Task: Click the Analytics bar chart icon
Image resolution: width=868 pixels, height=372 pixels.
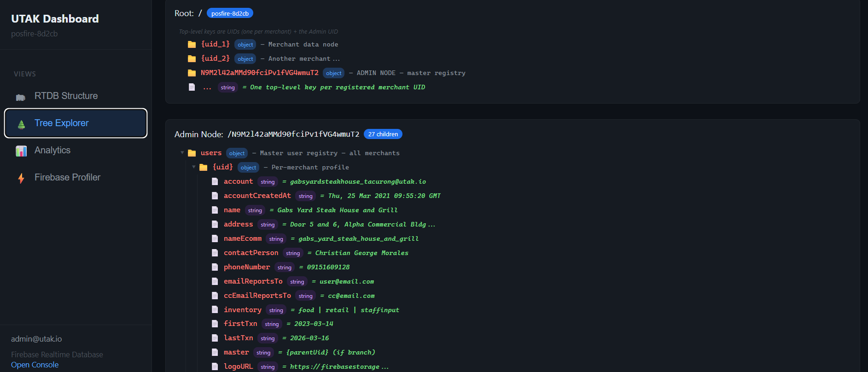Action: pos(21,151)
